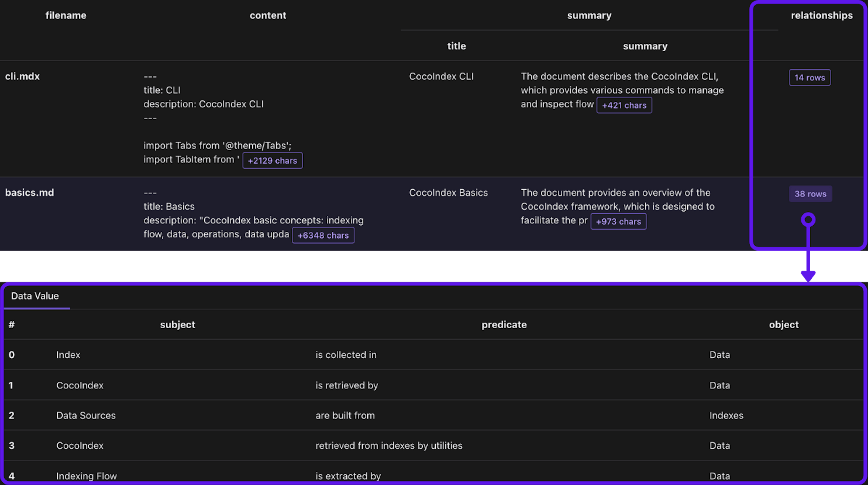Viewport: 868px width, 485px height.
Task: Expand the +421 chars summary badge
Action: pyautogui.click(x=624, y=105)
